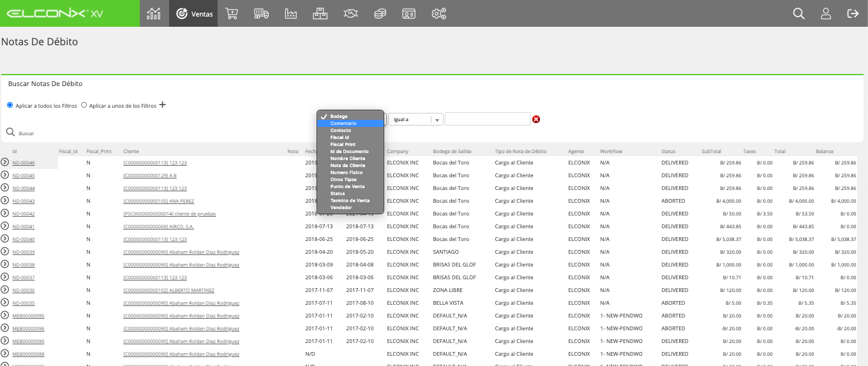Expand row ND-00042 arrow
The image size is (868, 366).
click(5, 214)
